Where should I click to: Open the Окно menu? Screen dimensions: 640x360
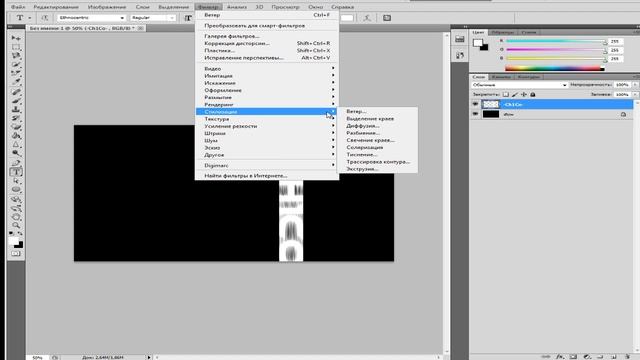(x=316, y=7)
